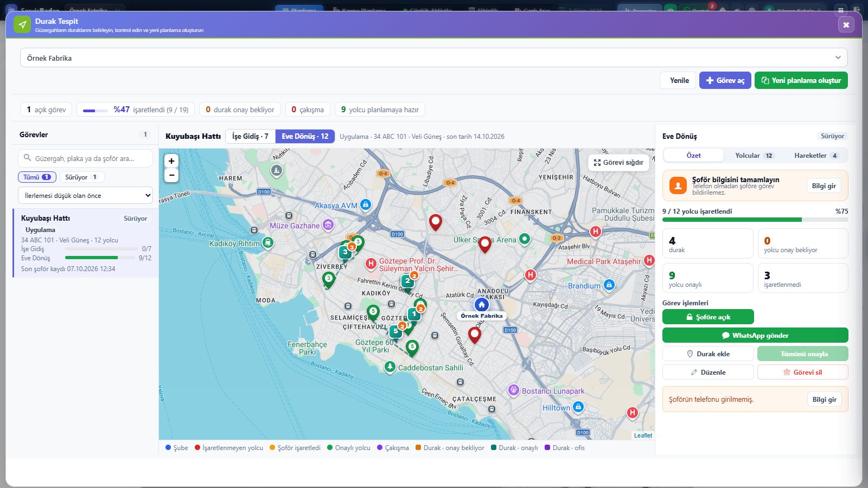Click the Güzergah search input field
Screen dimensions: 868x488
(x=85, y=158)
